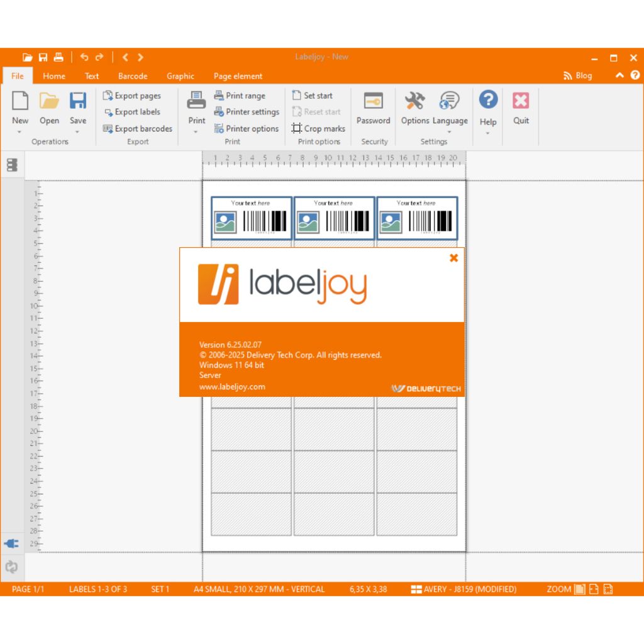This screenshot has height=644, width=644.
Task: Click the undo arrow in title bar
Action: click(x=84, y=57)
